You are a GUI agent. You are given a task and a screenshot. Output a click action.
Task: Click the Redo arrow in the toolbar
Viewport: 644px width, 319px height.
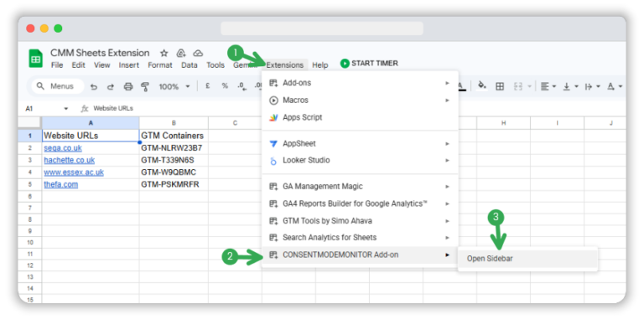tap(111, 86)
